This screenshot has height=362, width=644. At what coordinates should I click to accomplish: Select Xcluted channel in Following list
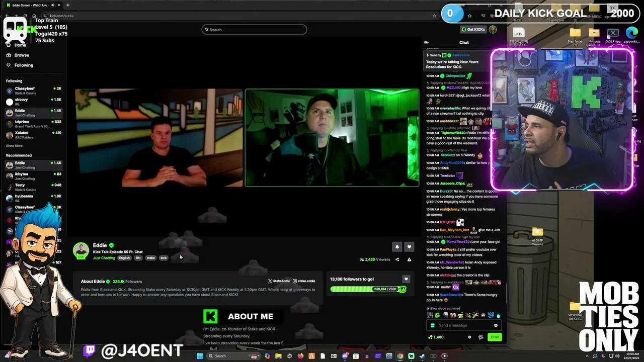[33, 135]
